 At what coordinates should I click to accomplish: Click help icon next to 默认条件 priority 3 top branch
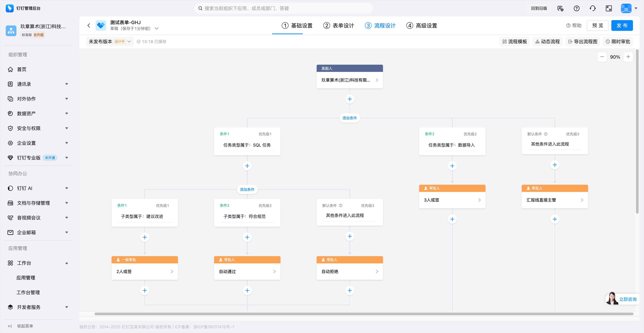coord(546,134)
